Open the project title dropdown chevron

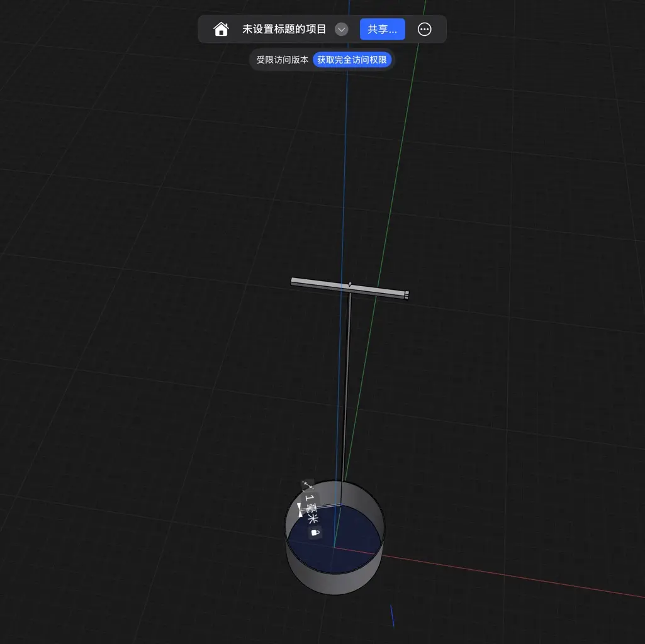coord(342,29)
